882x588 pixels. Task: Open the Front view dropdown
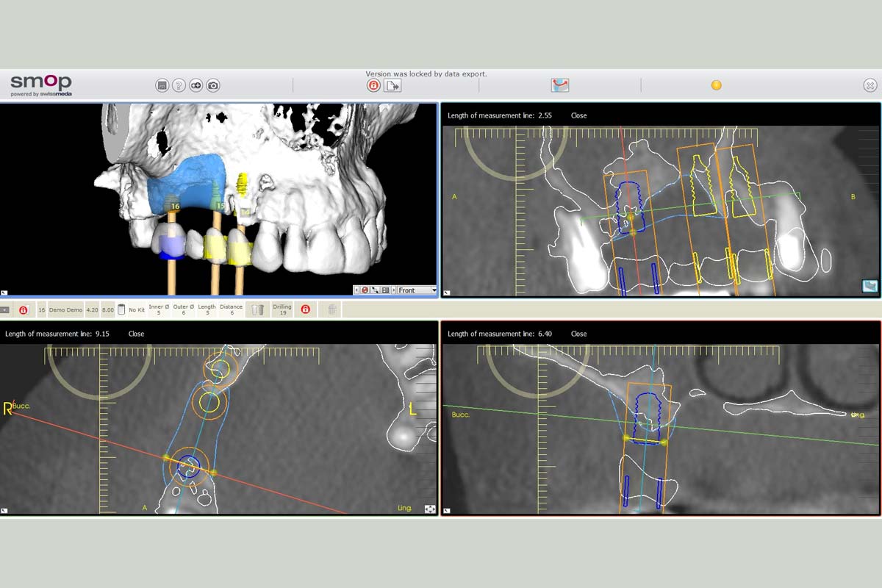(x=416, y=290)
